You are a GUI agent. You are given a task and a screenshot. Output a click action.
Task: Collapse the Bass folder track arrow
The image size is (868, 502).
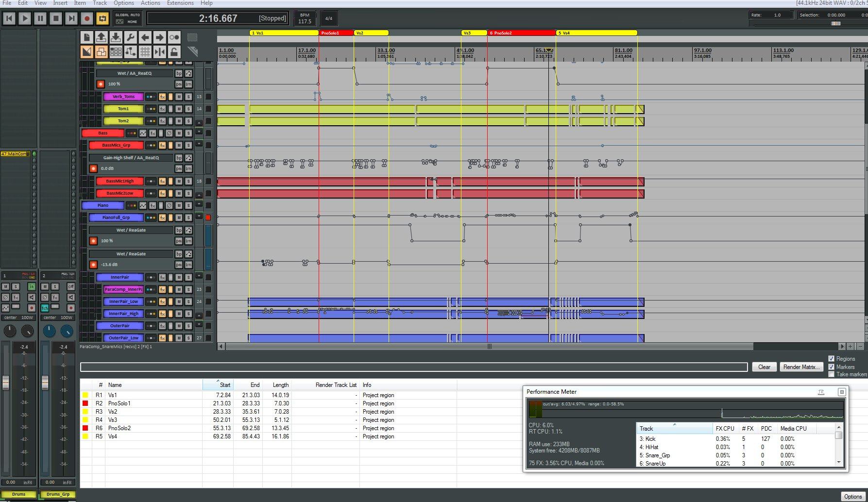(199, 132)
